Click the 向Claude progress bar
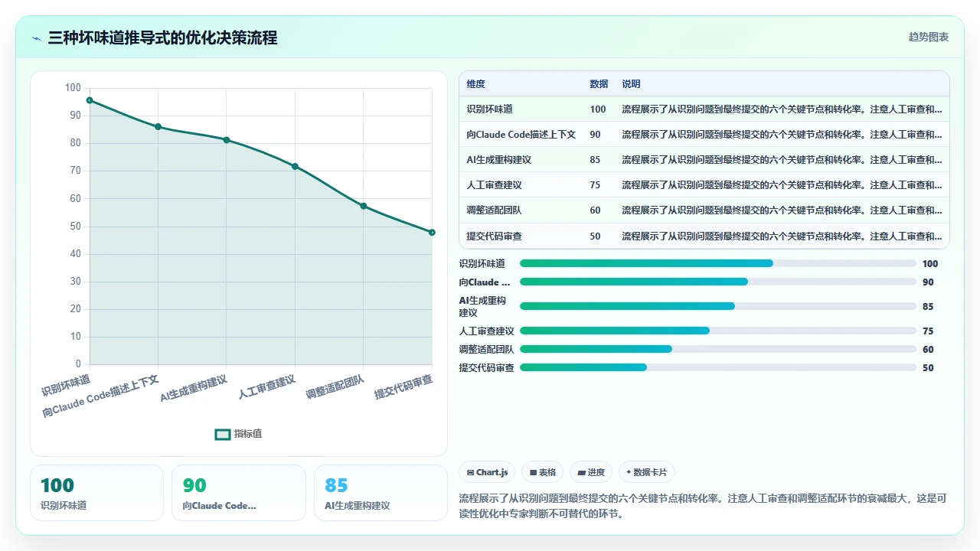Image resolution: width=980 pixels, height=551 pixels. [x=717, y=282]
